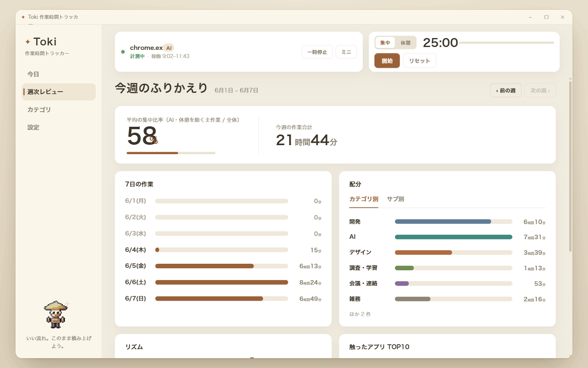Click the 3時間39分 value for デザイン

[535, 253]
